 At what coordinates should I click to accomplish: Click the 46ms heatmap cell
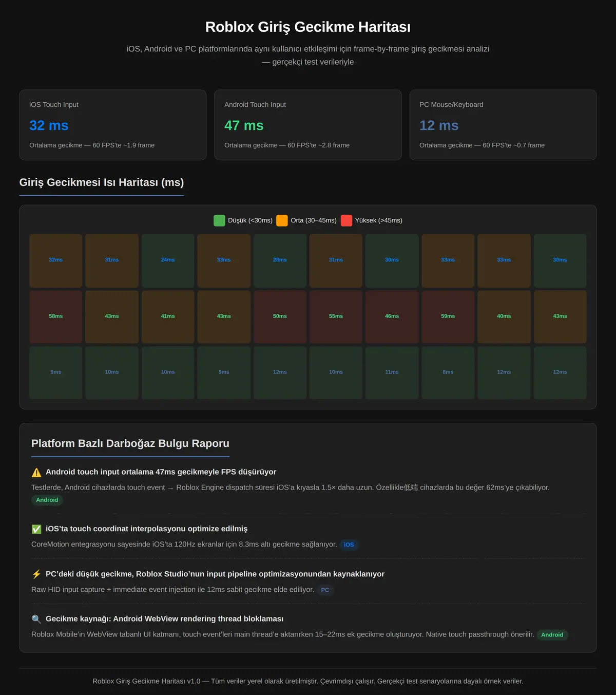392,316
